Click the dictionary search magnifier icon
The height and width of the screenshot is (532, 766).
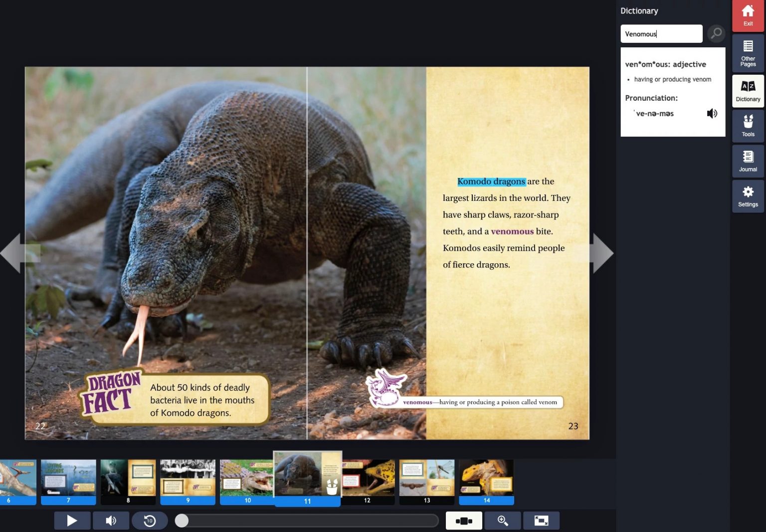(x=716, y=33)
